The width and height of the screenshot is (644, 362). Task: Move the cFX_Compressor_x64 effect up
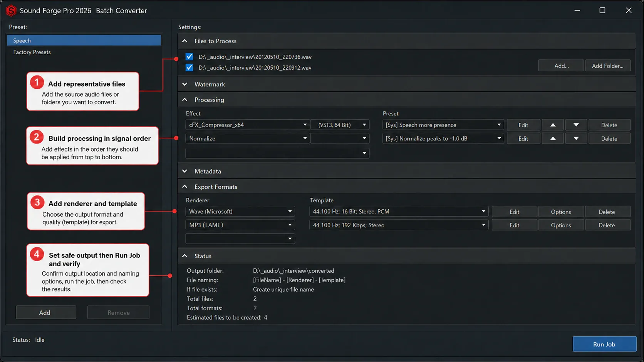(553, 125)
